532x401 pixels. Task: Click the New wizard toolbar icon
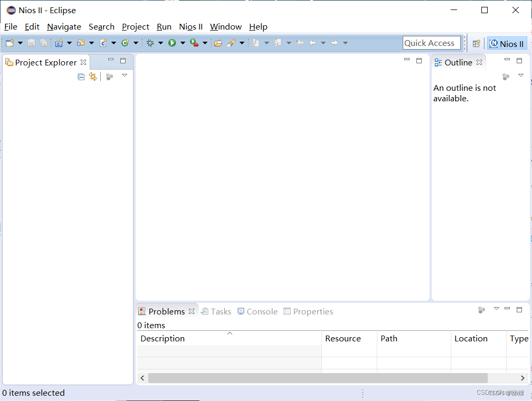[x=9, y=43]
